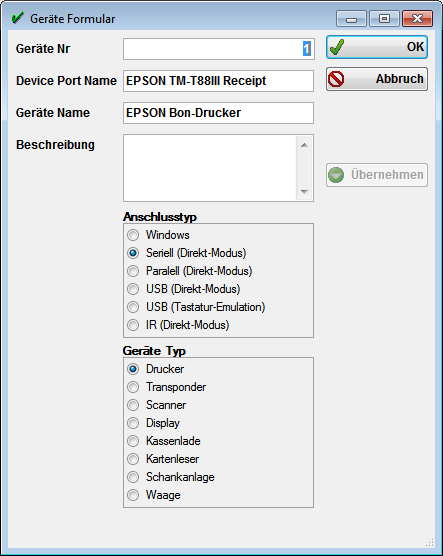The image size is (443, 556).
Task: Cancel with the Abbruch button
Action: tap(377, 79)
